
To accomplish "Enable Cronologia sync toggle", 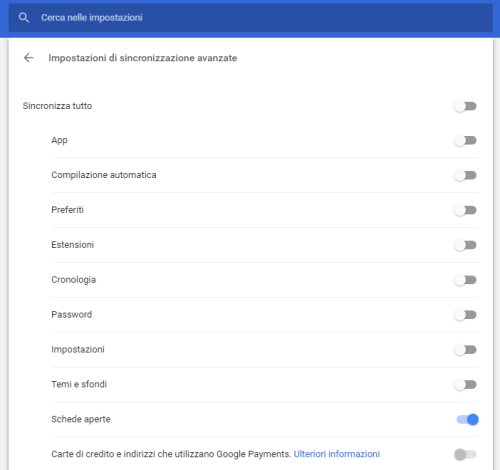I will click(x=465, y=280).
